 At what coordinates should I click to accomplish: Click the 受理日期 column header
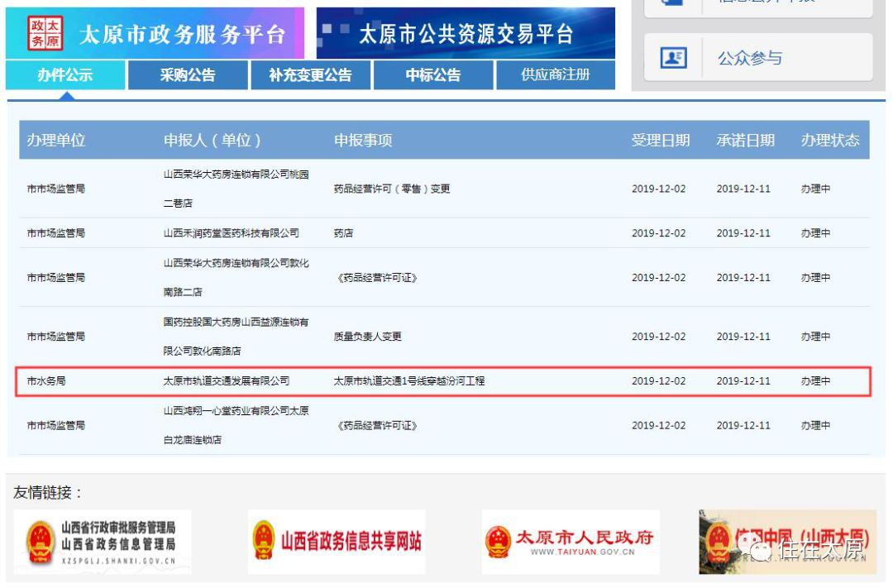660,140
